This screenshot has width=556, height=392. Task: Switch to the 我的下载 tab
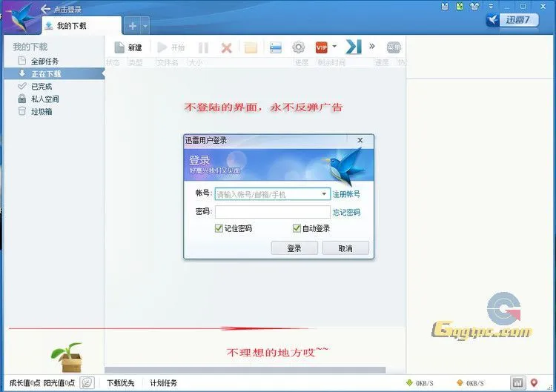coord(82,25)
